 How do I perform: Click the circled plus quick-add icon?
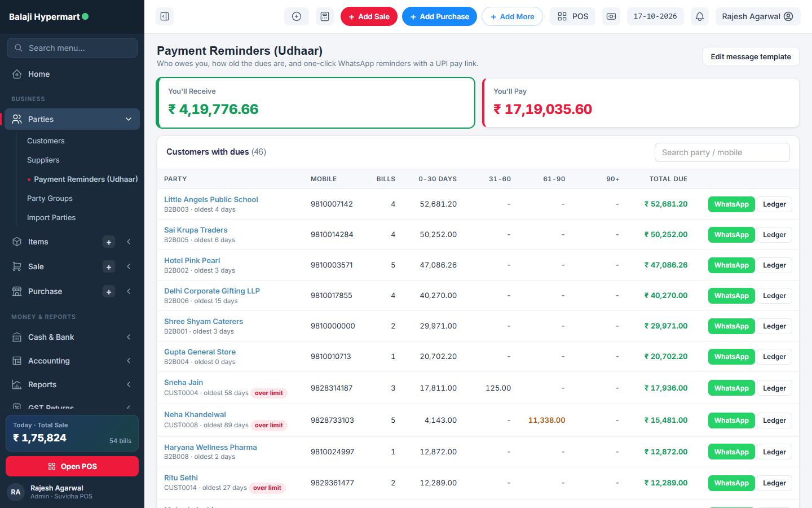pos(297,16)
